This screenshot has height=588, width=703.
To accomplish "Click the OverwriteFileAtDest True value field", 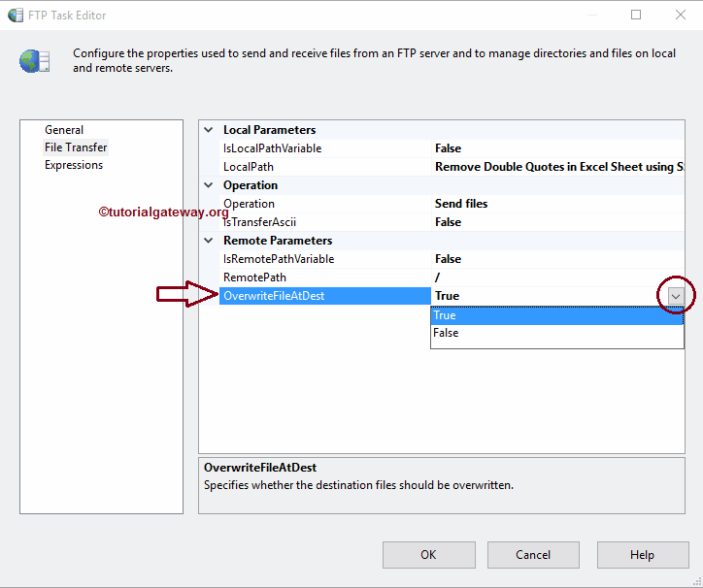I will click(x=550, y=296).
